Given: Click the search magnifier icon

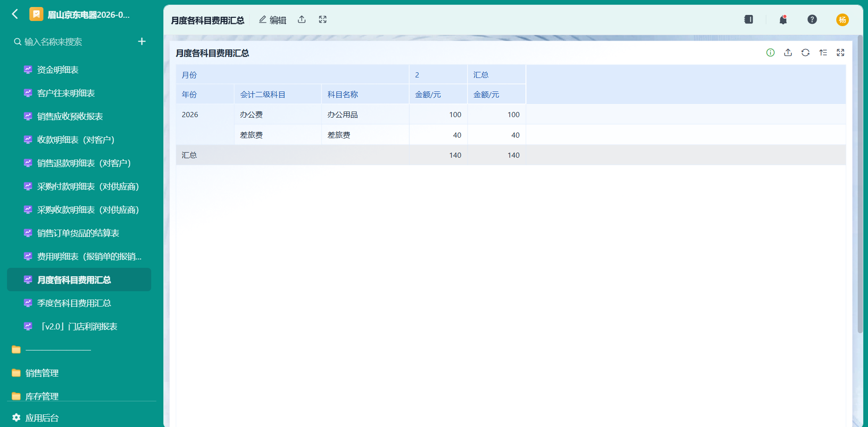Looking at the screenshot, I should (18, 42).
